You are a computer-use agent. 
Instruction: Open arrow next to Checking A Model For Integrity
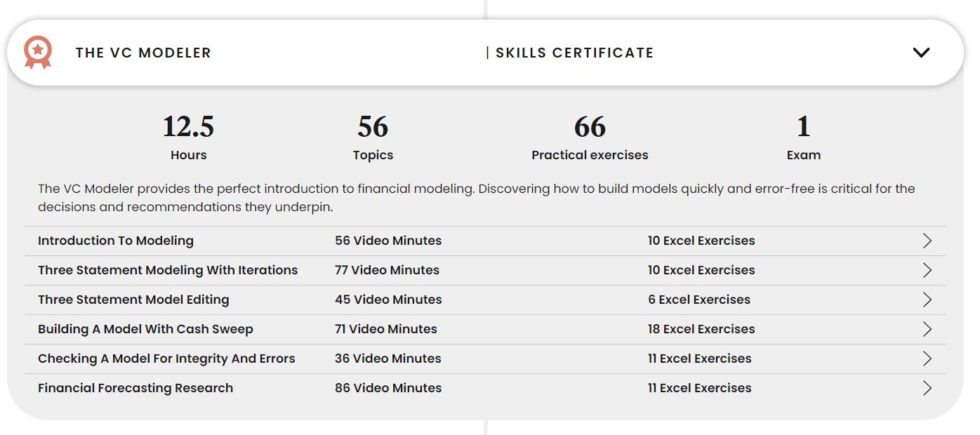click(927, 359)
